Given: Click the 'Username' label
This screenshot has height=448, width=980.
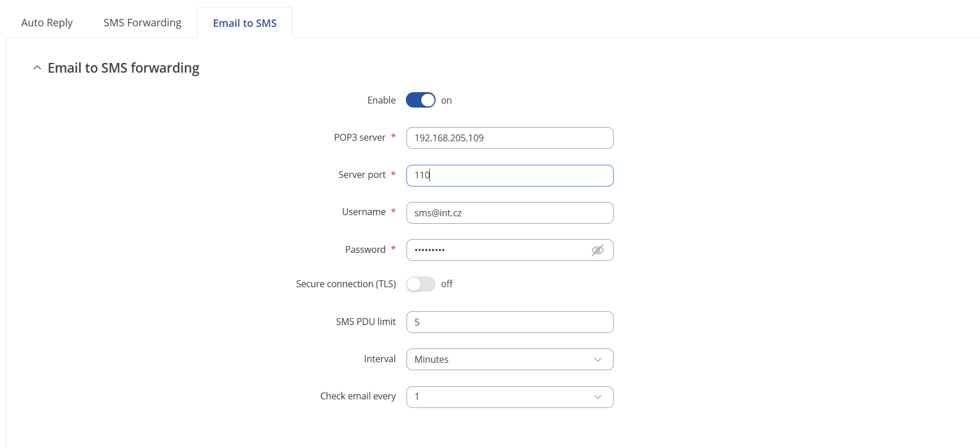Looking at the screenshot, I should coord(363,212).
